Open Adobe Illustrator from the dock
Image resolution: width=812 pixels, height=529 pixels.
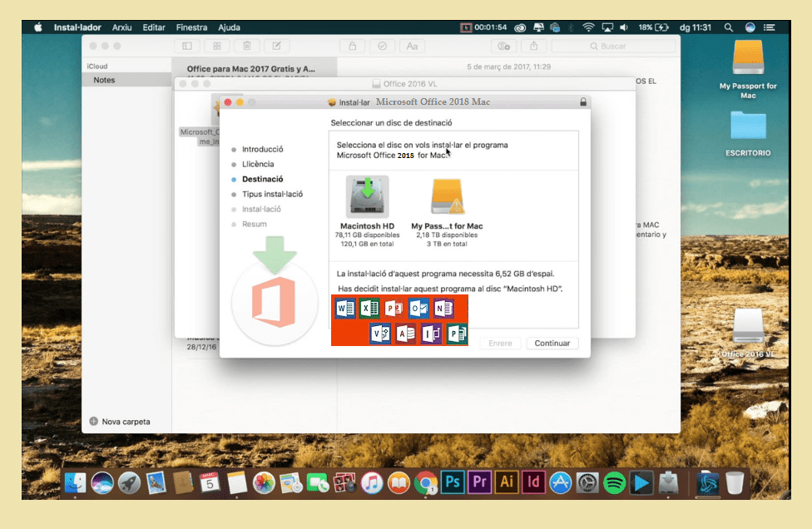[x=507, y=482]
